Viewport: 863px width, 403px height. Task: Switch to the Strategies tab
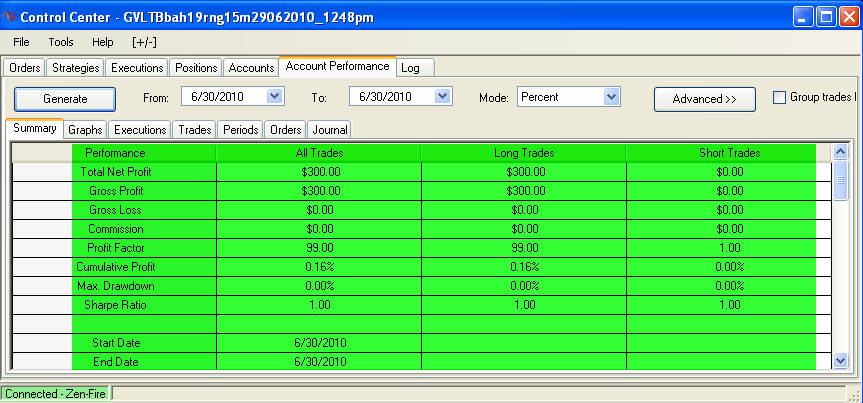point(75,68)
